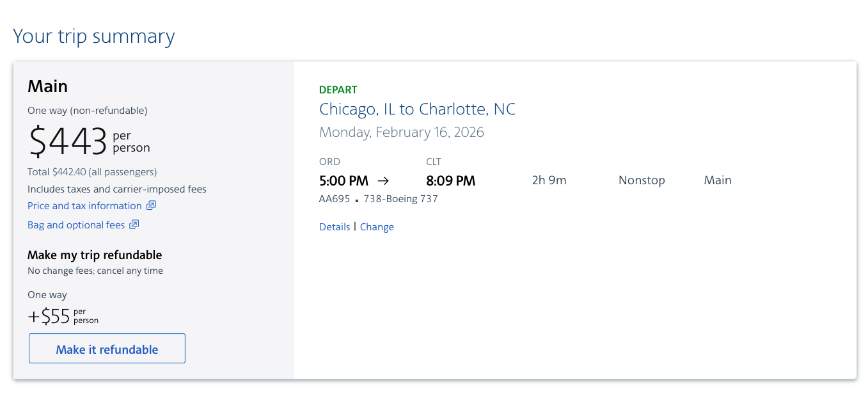Viewport: 868px width, 396px height.
Task: Click the arrow icon between departure and arrival times
Action: click(x=383, y=180)
